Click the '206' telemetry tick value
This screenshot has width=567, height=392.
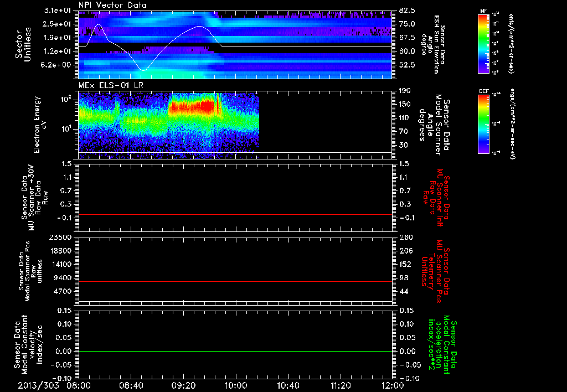[405, 251]
